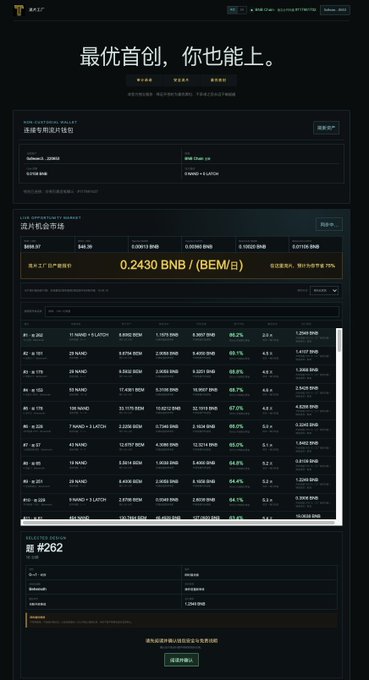The width and height of the screenshot is (369, 680).
Task: Click the 刷新资产 refresh assets button
Action: [x=326, y=128]
